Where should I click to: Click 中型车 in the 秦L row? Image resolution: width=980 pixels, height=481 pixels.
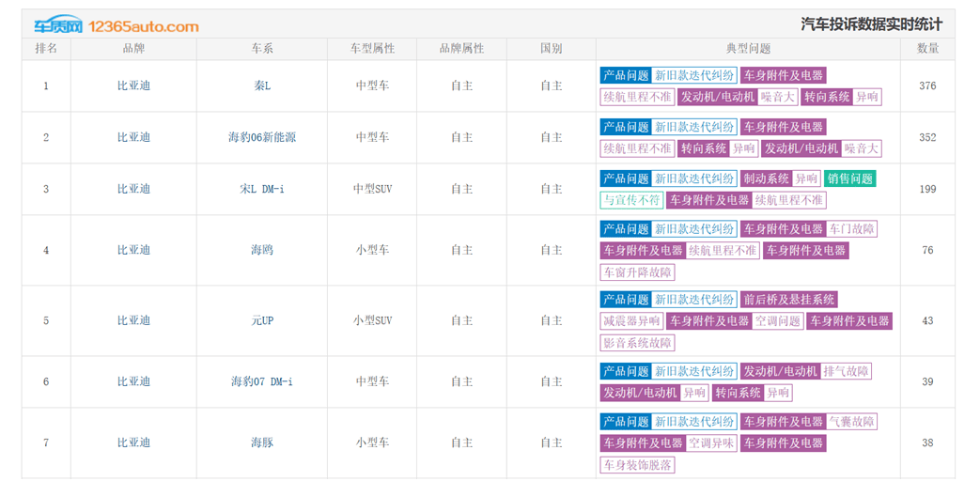[372, 86]
